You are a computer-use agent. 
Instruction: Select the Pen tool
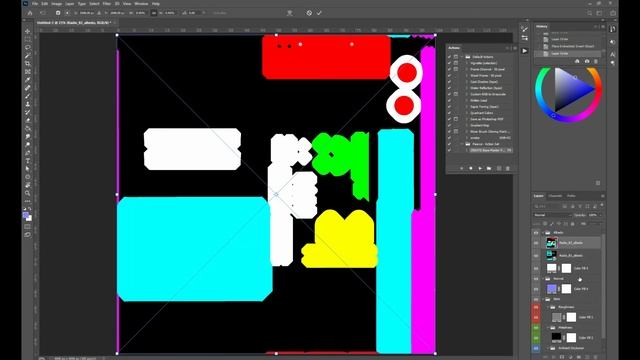[28, 153]
